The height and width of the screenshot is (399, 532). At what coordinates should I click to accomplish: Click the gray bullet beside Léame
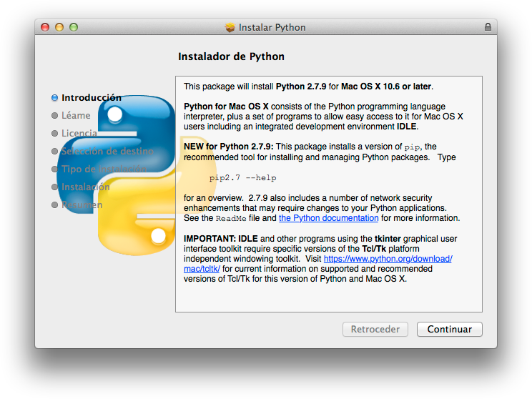[x=54, y=115]
